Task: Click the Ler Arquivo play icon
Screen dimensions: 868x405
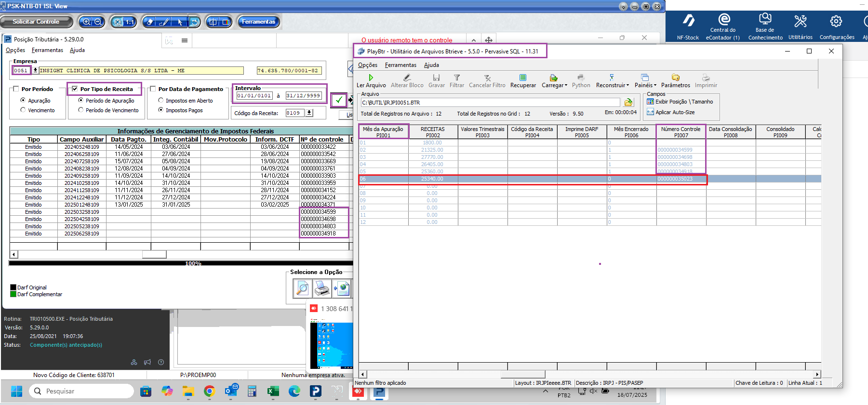Action: tap(371, 78)
